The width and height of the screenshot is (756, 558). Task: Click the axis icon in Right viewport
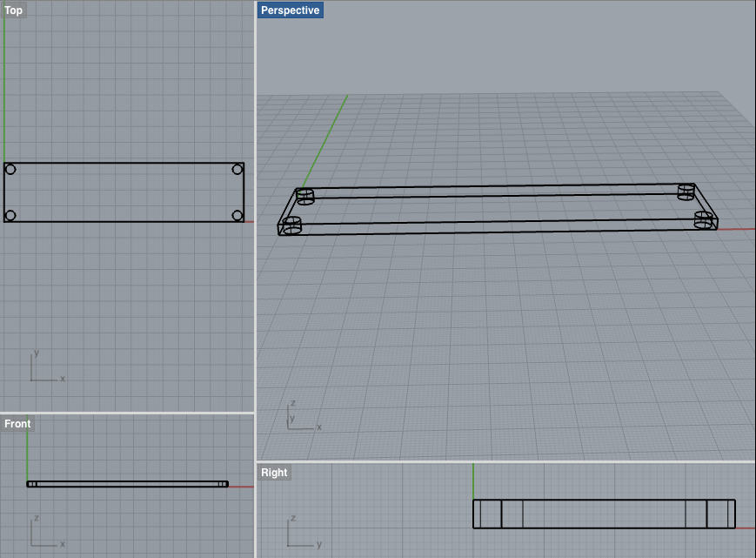click(304, 532)
